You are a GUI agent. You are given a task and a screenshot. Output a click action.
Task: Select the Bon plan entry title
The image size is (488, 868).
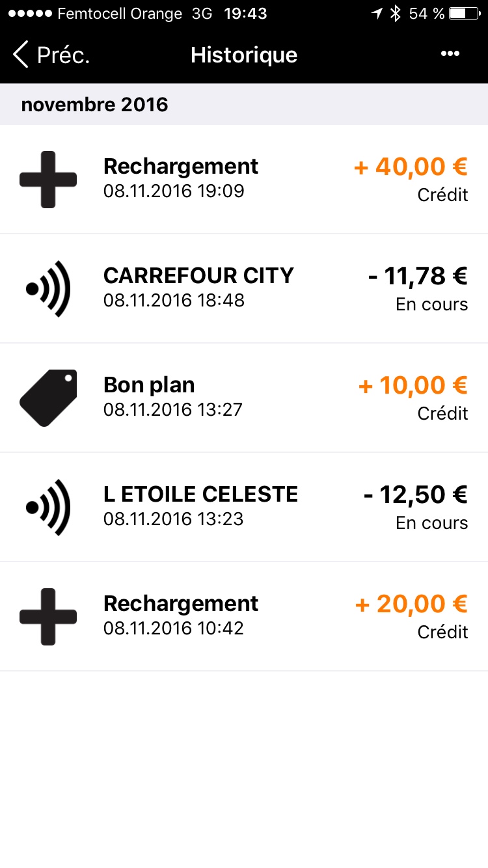pyautogui.click(x=149, y=385)
